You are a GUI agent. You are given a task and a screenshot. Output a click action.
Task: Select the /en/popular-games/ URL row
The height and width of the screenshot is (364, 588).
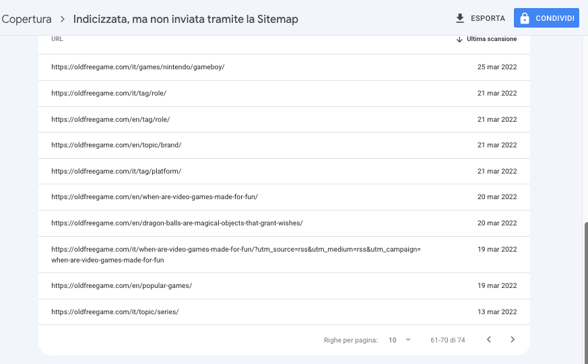[x=284, y=286]
